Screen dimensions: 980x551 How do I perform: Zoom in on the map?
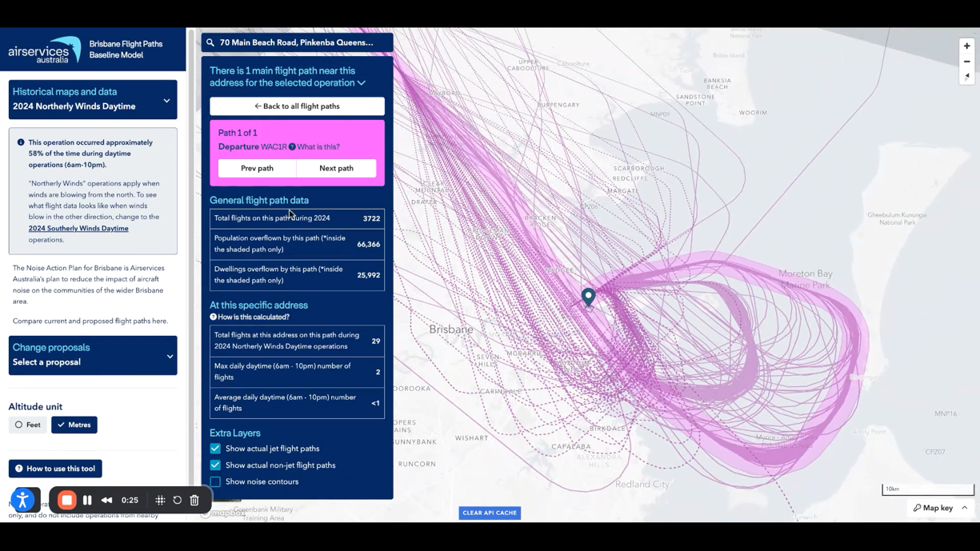(x=966, y=46)
